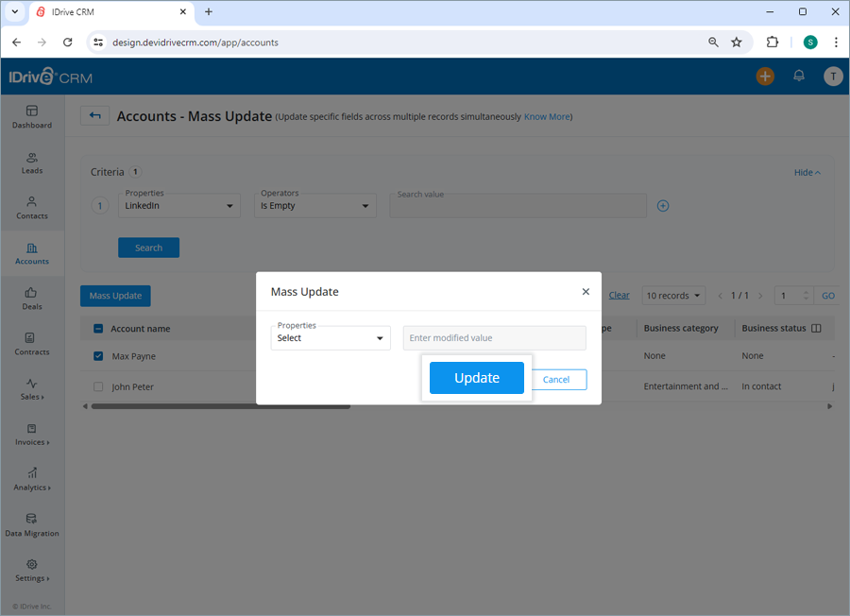Image resolution: width=850 pixels, height=616 pixels.
Task: Uncheck the Max Payne row checkbox
Action: (x=100, y=355)
